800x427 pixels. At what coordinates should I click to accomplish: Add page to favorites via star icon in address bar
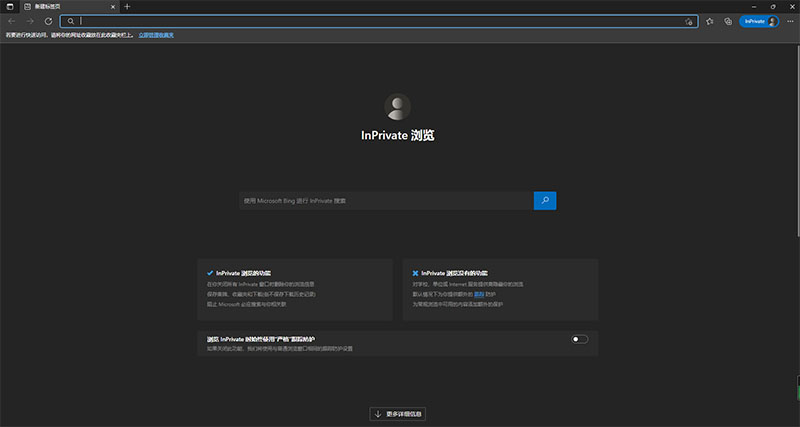tap(689, 21)
